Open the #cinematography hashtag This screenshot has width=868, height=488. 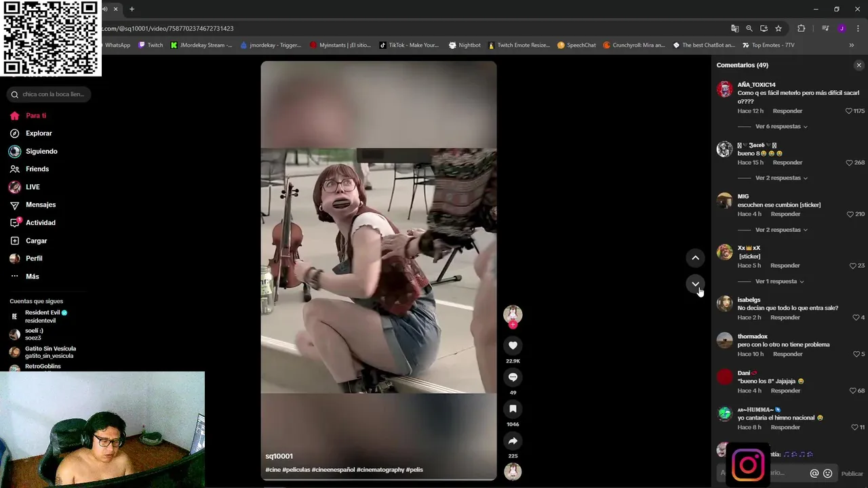(380, 470)
